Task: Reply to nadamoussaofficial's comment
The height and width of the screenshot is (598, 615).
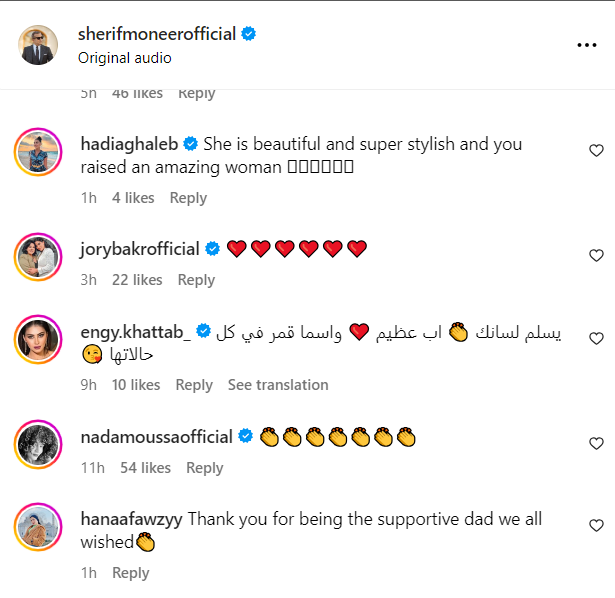Action: pos(205,468)
